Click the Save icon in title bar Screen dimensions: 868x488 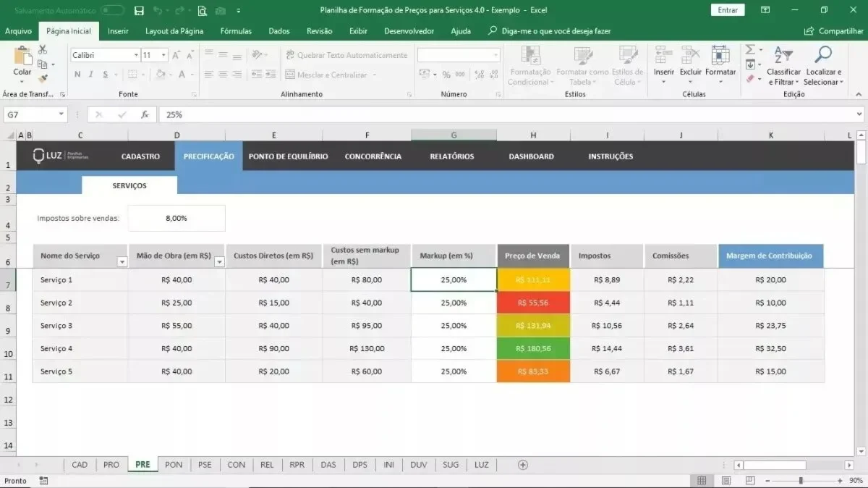tap(139, 10)
